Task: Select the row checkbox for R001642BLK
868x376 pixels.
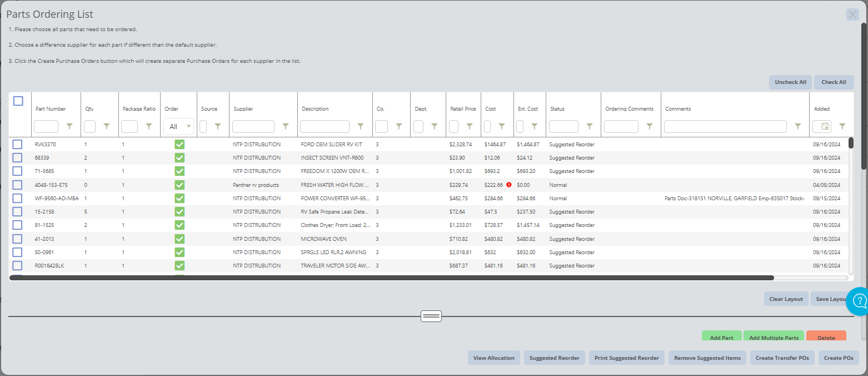Action: [17, 266]
